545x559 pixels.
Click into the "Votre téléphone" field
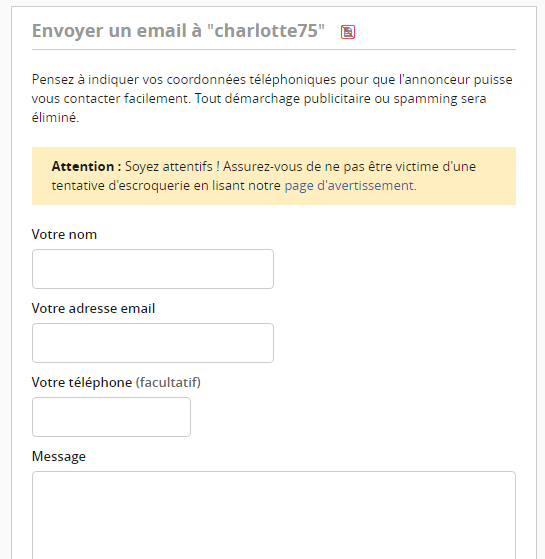click(x=111, y=417)
